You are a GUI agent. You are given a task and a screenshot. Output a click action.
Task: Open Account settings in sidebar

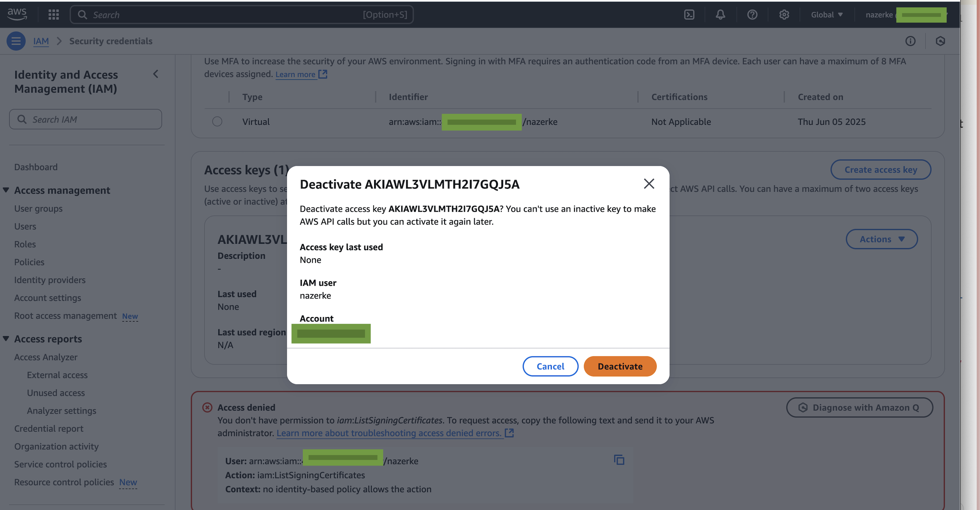click(x=48, y=298)
